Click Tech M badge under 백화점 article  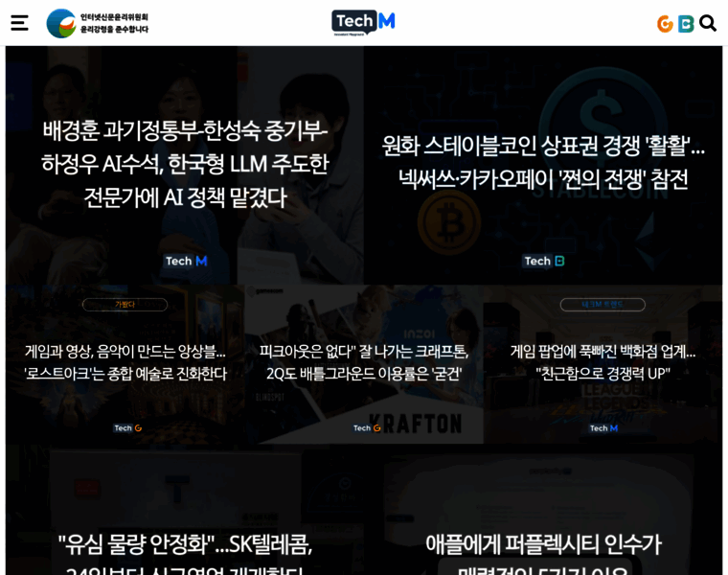click(x=603, y=428)
